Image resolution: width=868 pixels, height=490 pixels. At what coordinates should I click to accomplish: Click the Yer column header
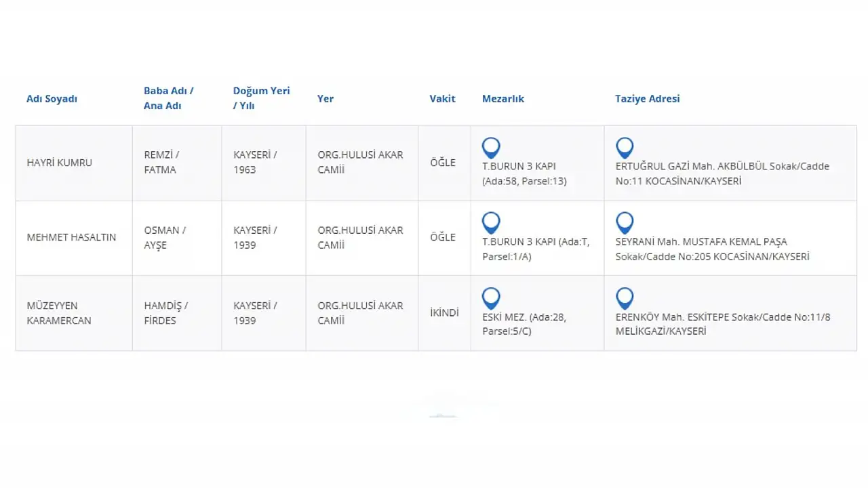(325, 98)
